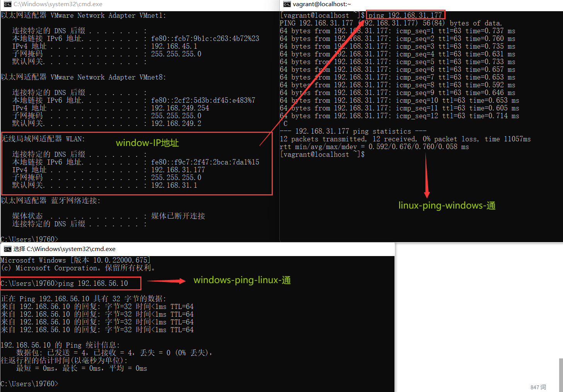This screenshot has height=392, width=563.
Task: Click C:\Users\19760> prompt in top-left cmd
Action: 29,239
